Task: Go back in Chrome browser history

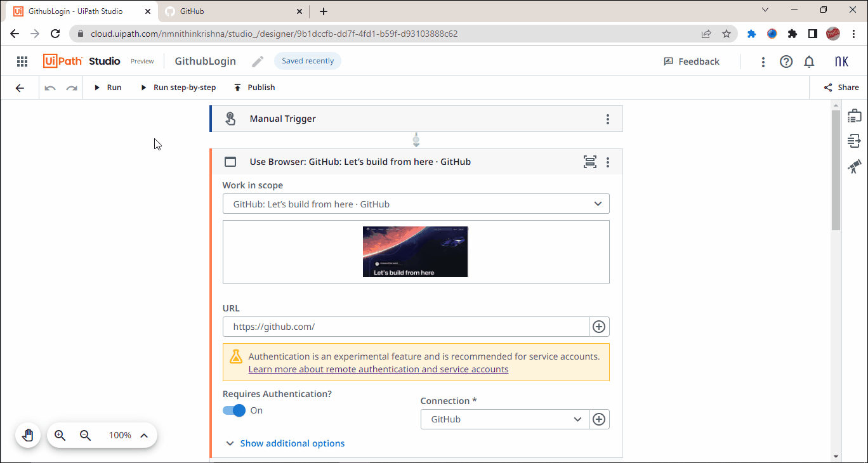Action: (x=15, y=34)
